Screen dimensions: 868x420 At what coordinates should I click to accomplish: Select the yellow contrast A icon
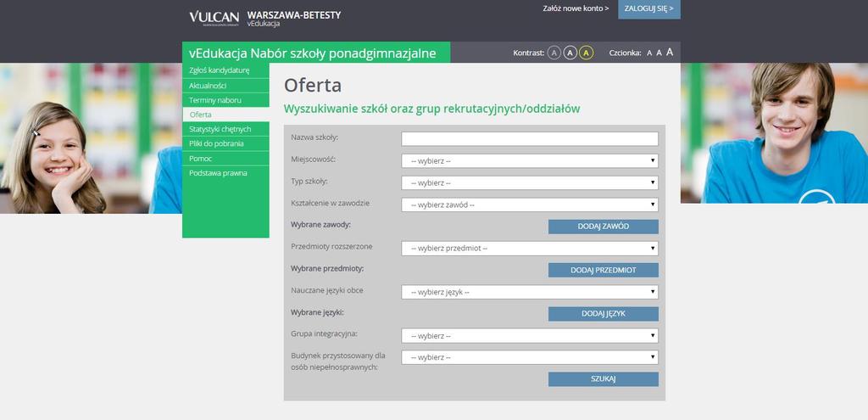pos(587,53)
